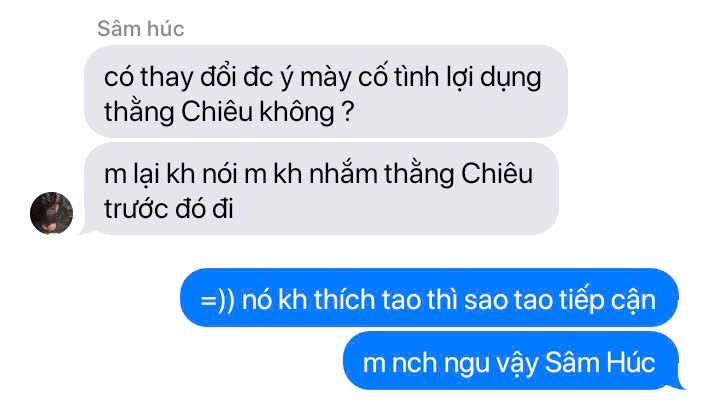Click the question mark ending the first gray message
This screenshot has width=720, height=416.
(x=349, y=112)
